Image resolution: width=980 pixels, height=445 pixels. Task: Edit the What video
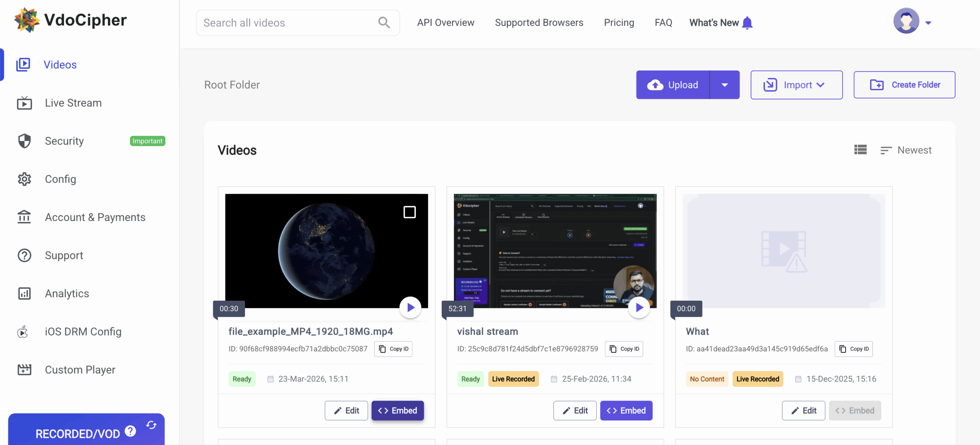pyautogui.click(x=804, y=411)
